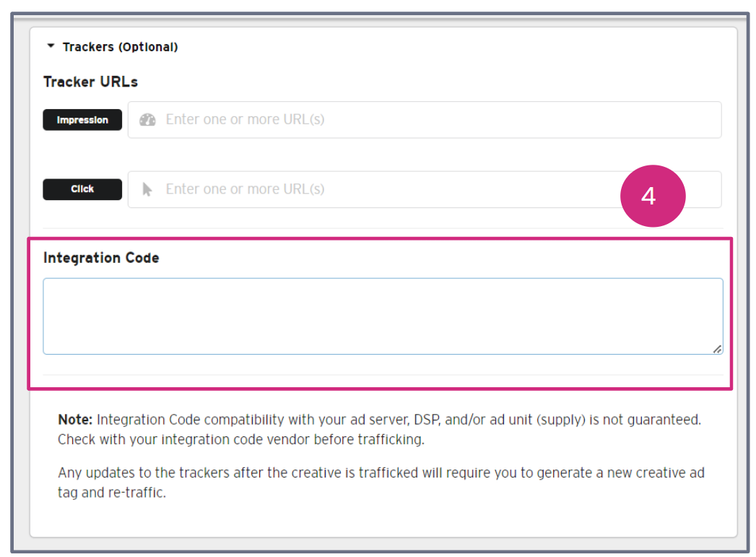The height and width of the screenshot is (557, 756).
Task: Grab the Integration Code textarea resize handle
Action: click(x=717, y=349)
